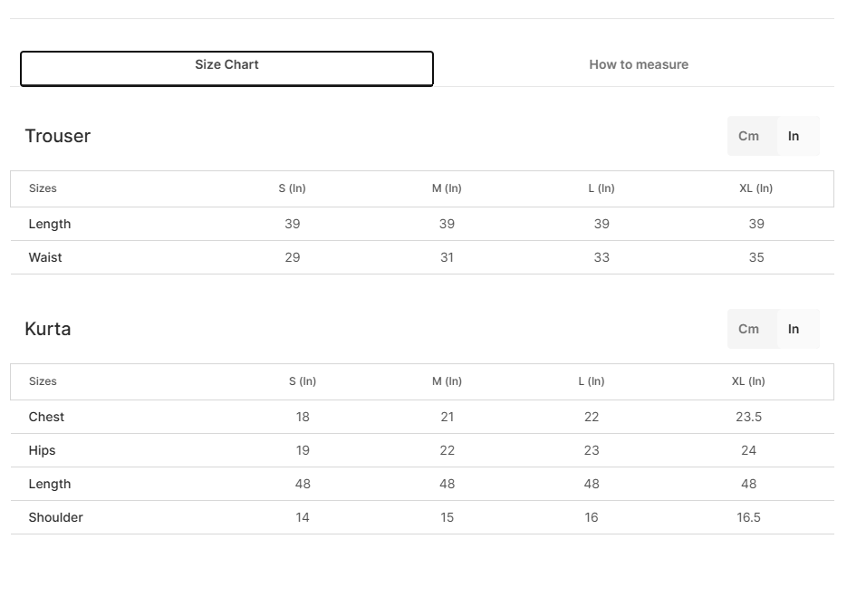Screen dimensions: 847x616
Task: Click the Trouser Length row label
Action: tap(50, 225)
